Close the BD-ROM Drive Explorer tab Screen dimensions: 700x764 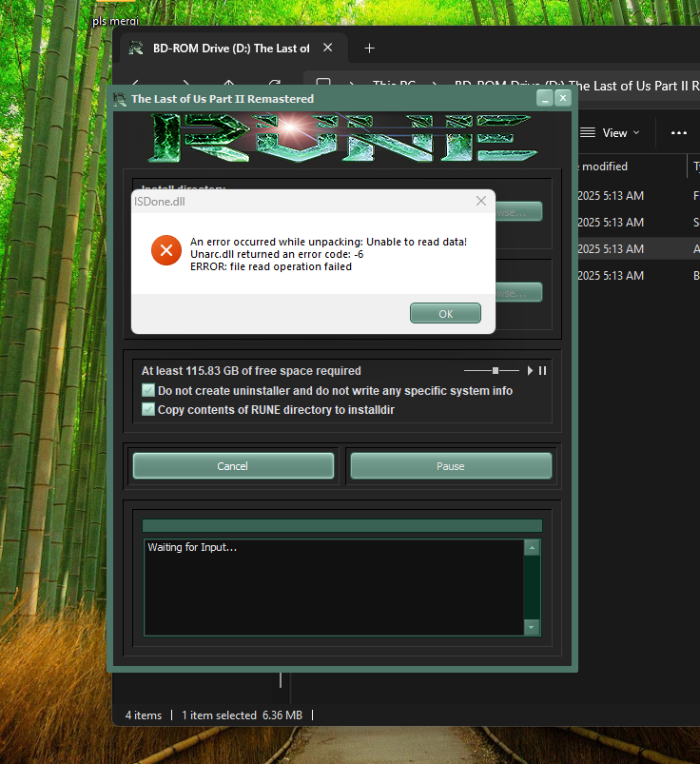[x=328, y=48]
